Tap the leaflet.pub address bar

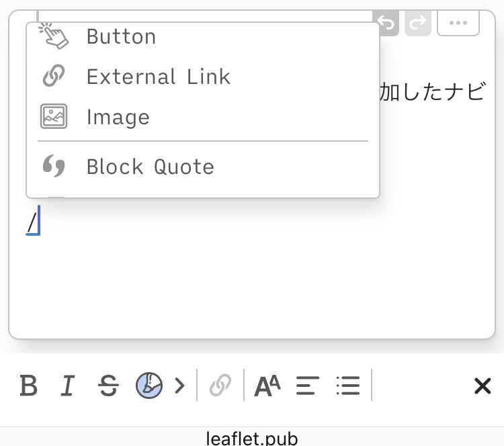251,438
